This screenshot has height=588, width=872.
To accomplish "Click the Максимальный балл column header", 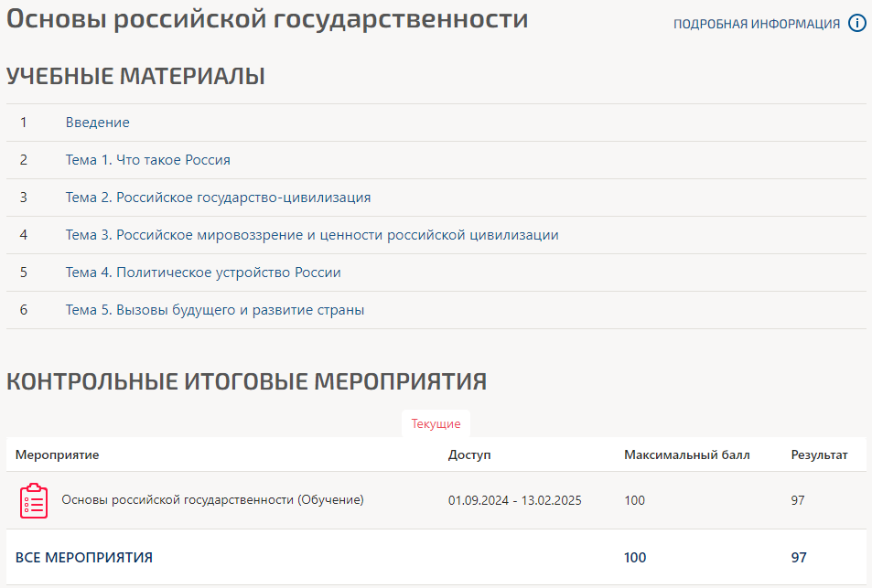I will (x=686, y=454).
